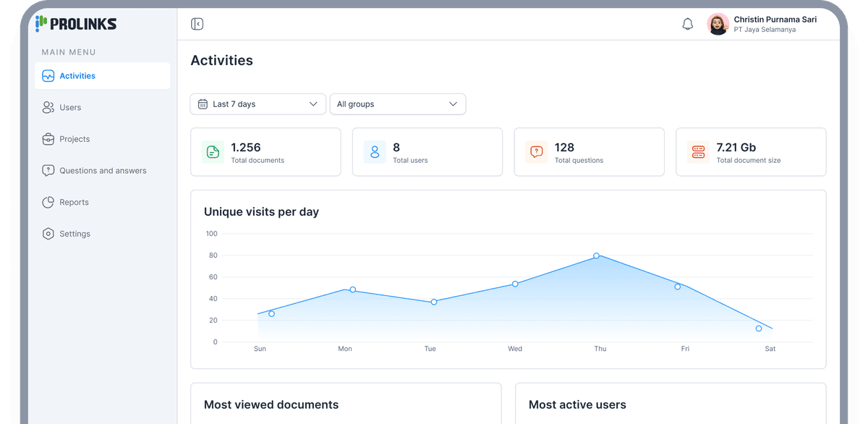Select the Monday data point on chart
Screen dimensions: 868x424
[353, 289]
